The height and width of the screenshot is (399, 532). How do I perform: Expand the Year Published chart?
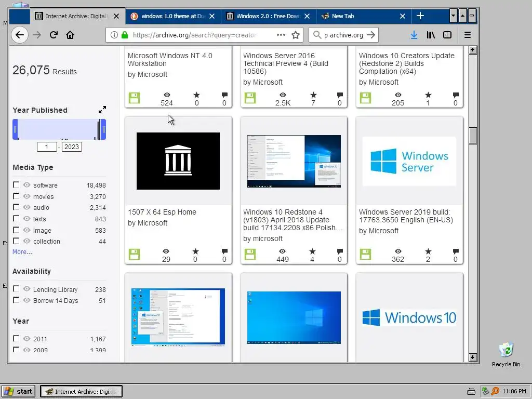(102, 110)
